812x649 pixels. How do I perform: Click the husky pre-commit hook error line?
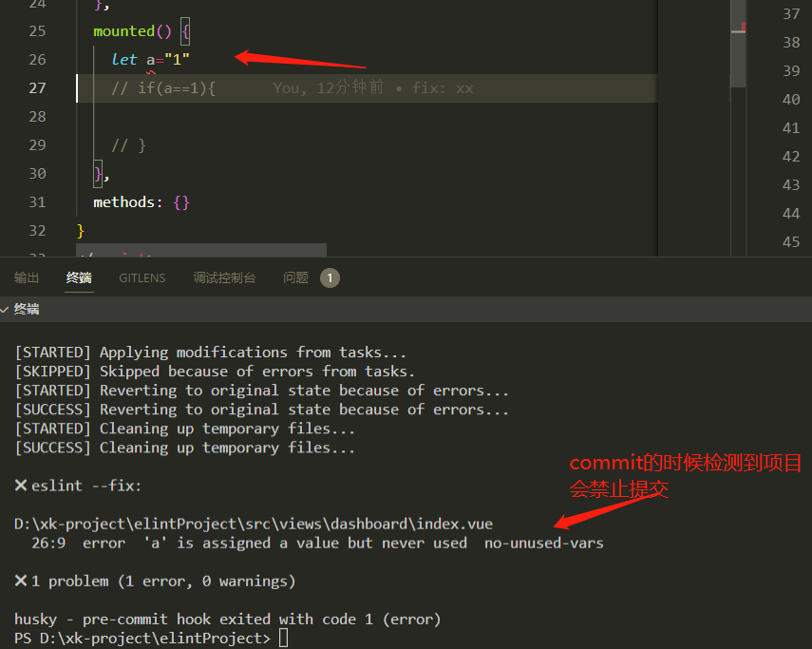click(227, 620)
